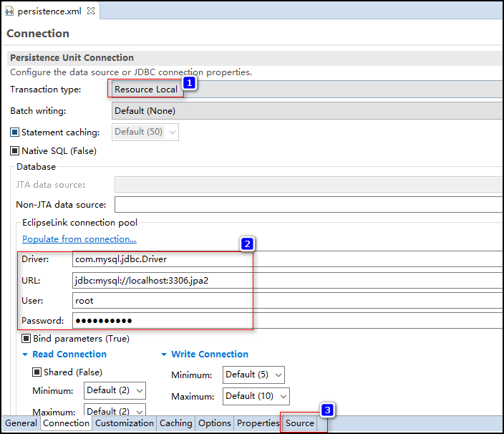The width and height of the screenshot is (504, 434).
Task: Switch to the Customization tab
Action: point(125,423)
